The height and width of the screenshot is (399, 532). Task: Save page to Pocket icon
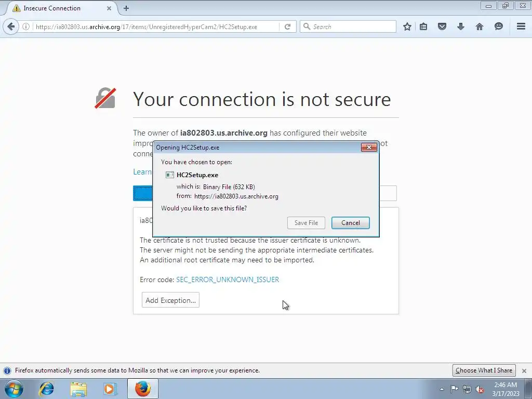(442, 26)
